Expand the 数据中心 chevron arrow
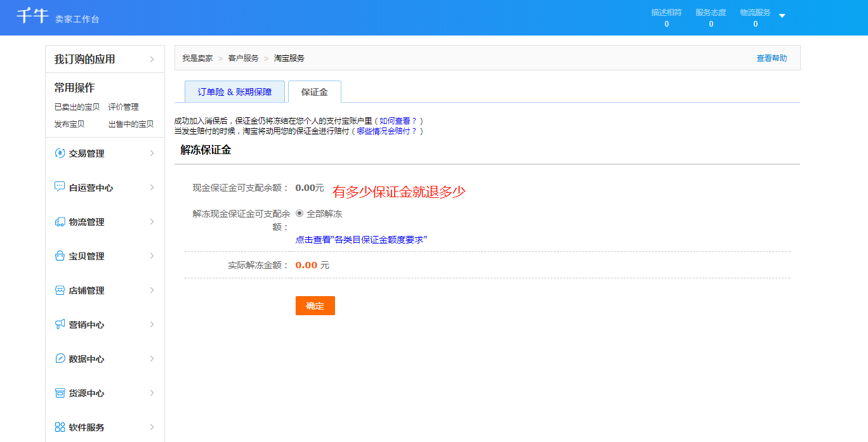 152,359
